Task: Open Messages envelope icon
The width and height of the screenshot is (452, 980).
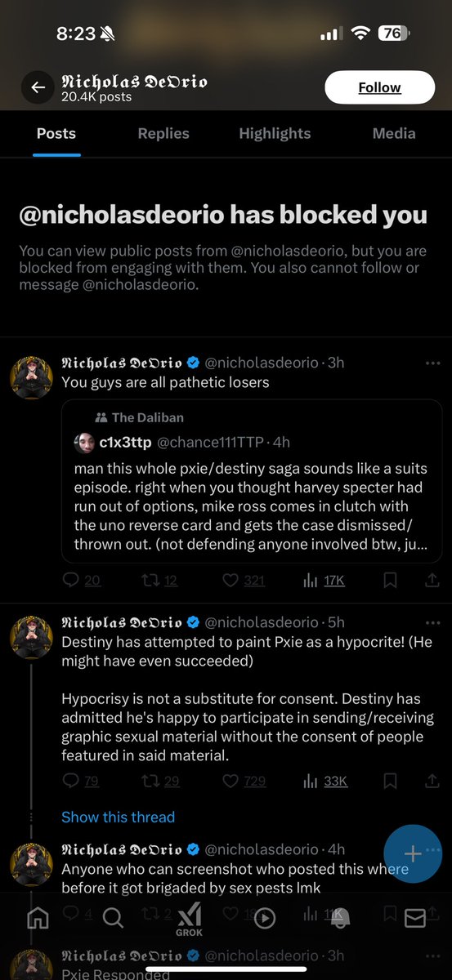Action: [415, 919]
